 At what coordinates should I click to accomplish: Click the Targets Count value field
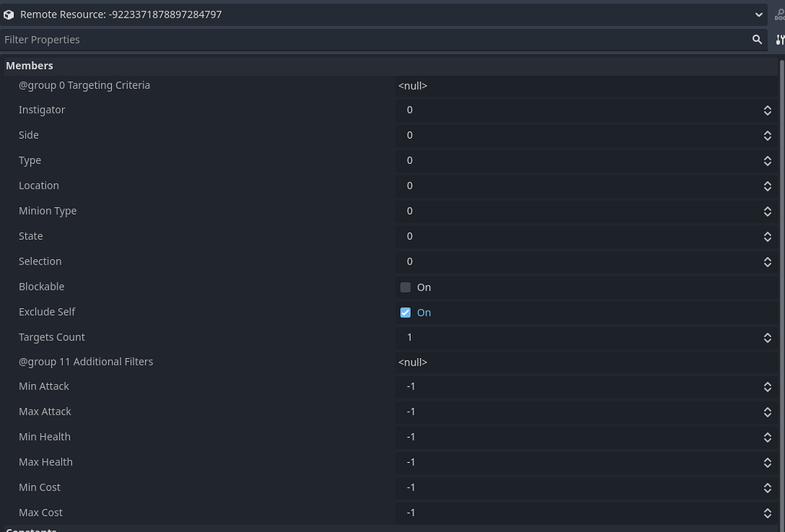coord(586,338)
